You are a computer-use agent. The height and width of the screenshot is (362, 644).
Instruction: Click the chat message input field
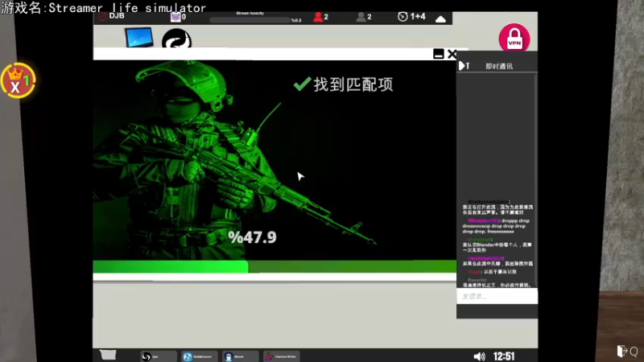(x=497, y=296)
